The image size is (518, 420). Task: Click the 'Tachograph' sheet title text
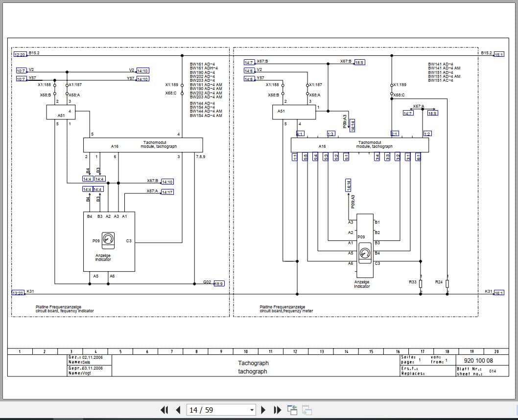point(254,363)
